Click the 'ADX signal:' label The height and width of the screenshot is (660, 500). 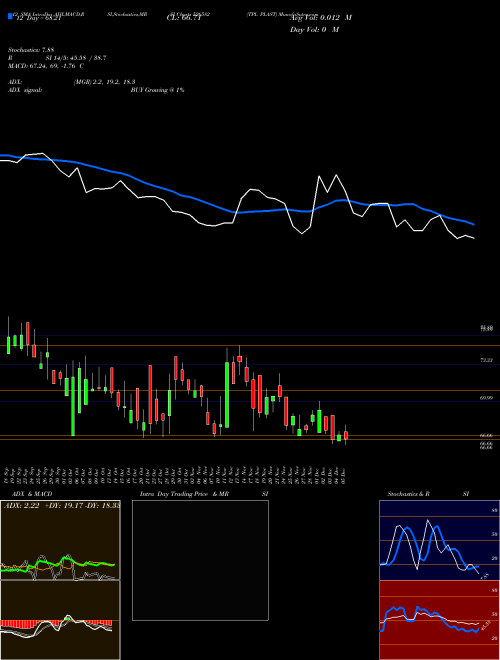pyautogui.click(x=25, y=90)
